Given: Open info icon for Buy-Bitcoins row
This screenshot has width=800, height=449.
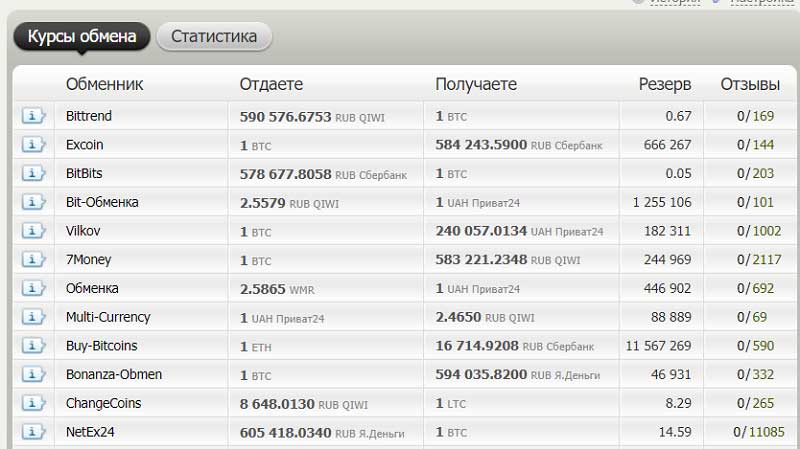Looking at the screenshot, I should [x=33, y=345].
